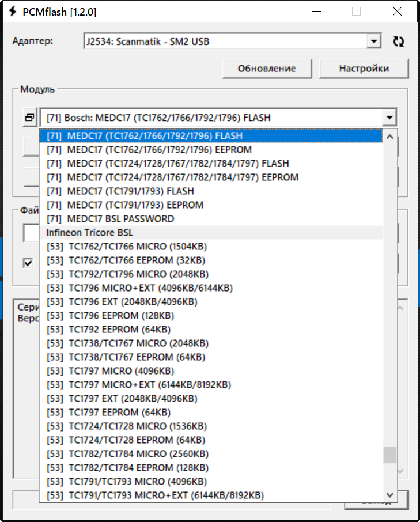Choose MEDC17 (TC1791/1793) FLASH option
This screenshot has width=420, height=522.
point(130,191)
